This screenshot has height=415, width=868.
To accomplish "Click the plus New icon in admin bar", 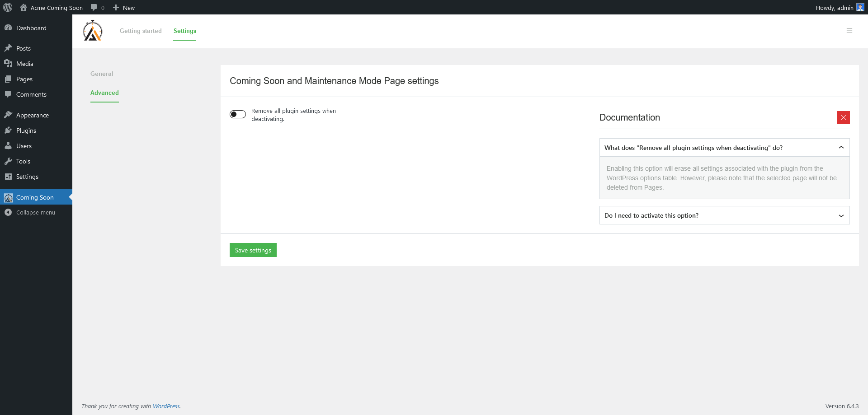I will [116, 8].
